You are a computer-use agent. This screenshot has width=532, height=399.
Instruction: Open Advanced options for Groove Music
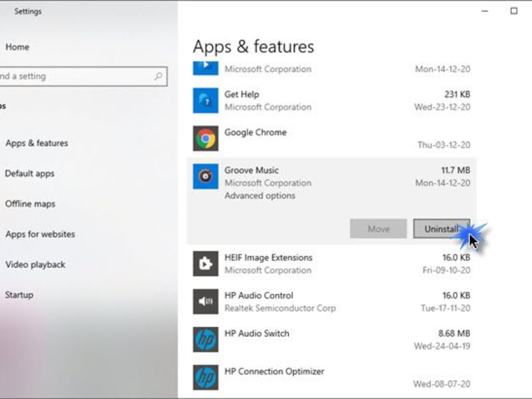[260, 196]
